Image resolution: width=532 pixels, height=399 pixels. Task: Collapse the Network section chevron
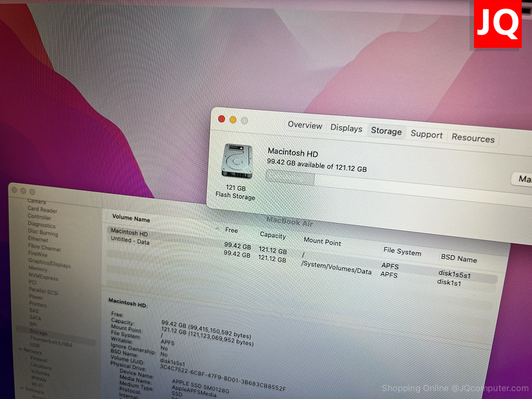pyautogui.click(x=20, y=349)
